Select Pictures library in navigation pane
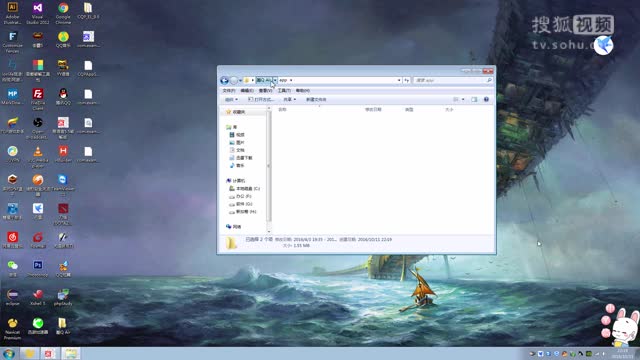The image size is (640, 360). click(237, 142)
